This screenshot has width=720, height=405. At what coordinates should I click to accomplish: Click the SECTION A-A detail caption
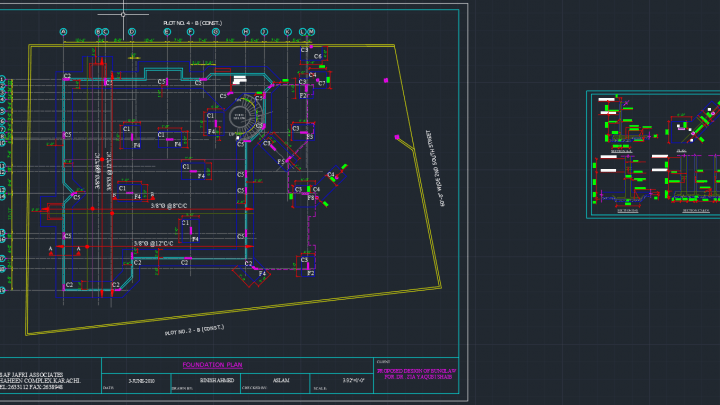(621, 151)
